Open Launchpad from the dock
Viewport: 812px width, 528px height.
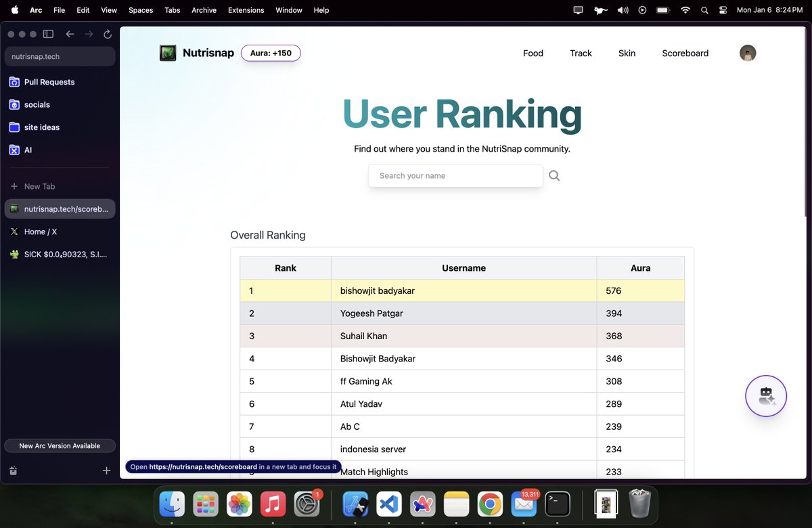206,504
